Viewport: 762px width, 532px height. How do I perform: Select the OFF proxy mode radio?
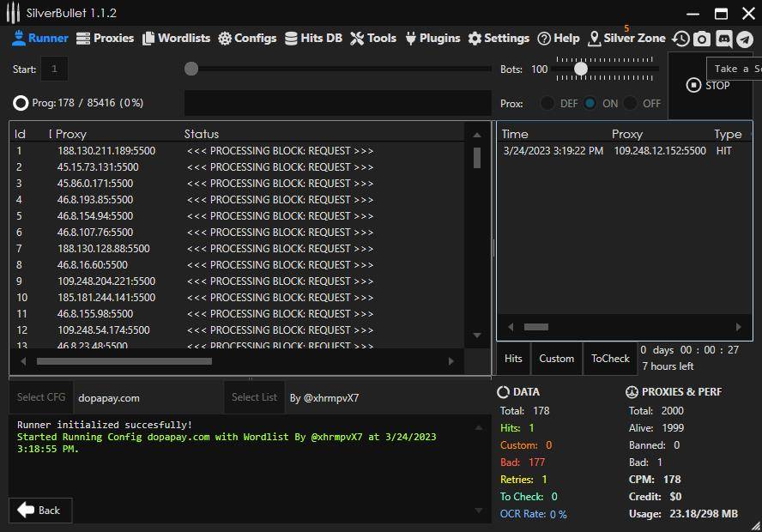(x=631, y=103)
